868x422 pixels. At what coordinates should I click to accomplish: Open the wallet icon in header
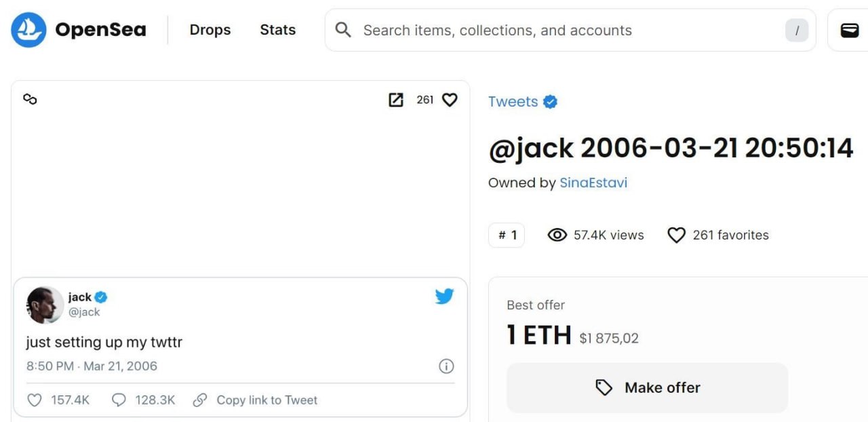(x=849, y=30)
